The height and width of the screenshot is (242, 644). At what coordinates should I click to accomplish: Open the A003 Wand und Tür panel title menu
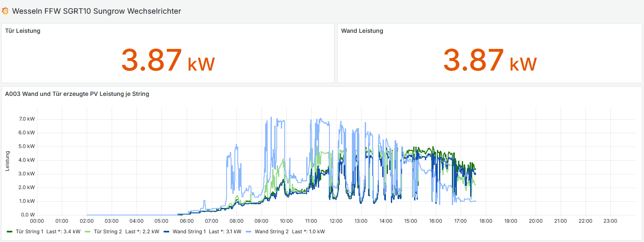pos(77,94)
